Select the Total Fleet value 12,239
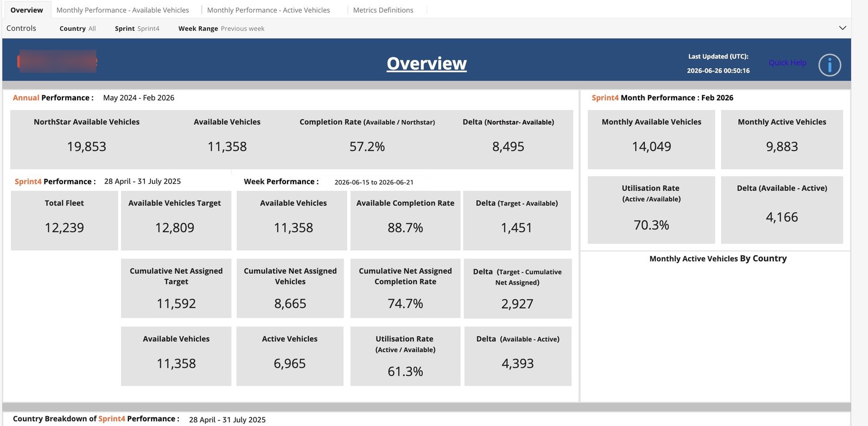 [x=64, y=228]
